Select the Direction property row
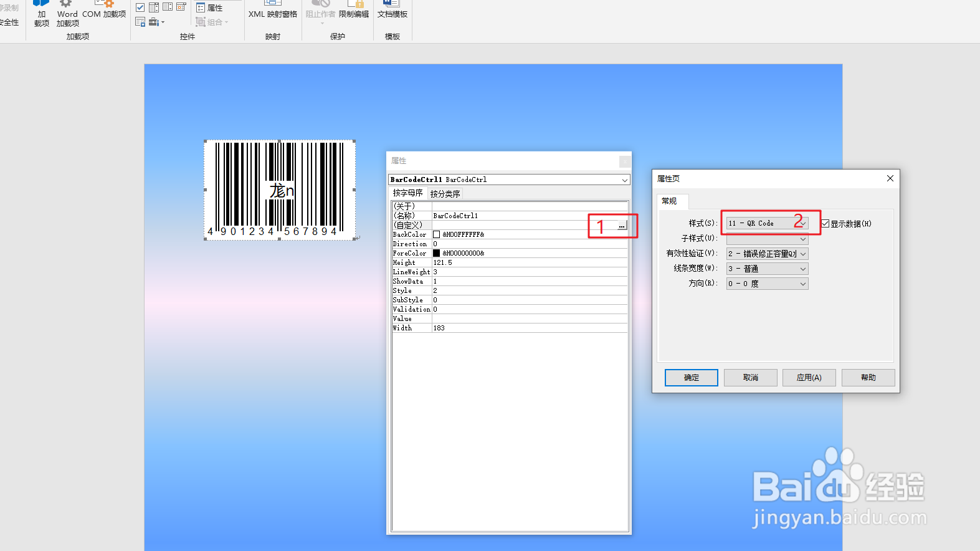Screen dimensions: 980x551 point(510,244)
